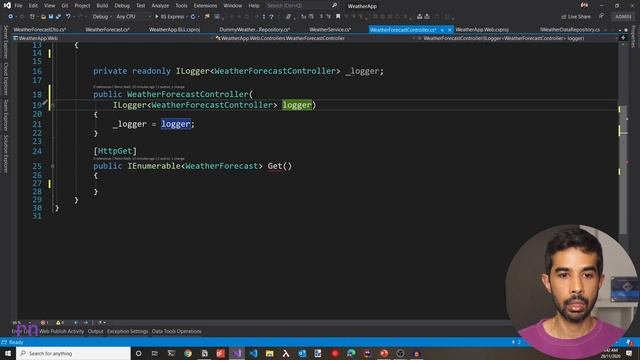Open the Tools menu

click(x=181, y=6)
